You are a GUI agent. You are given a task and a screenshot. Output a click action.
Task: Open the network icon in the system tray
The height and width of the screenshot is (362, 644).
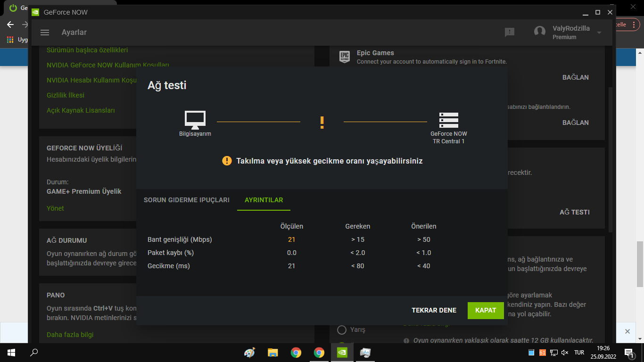554,353
